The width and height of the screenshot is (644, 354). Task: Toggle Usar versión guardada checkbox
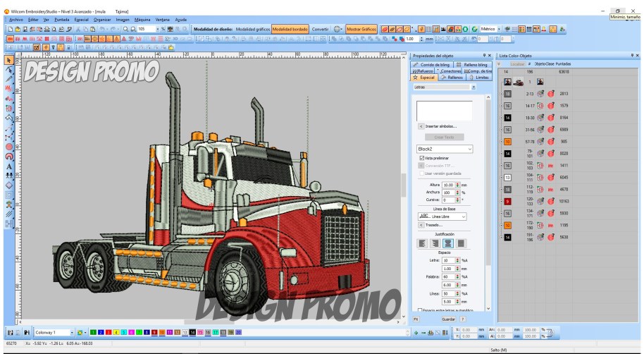click(422, 173)
